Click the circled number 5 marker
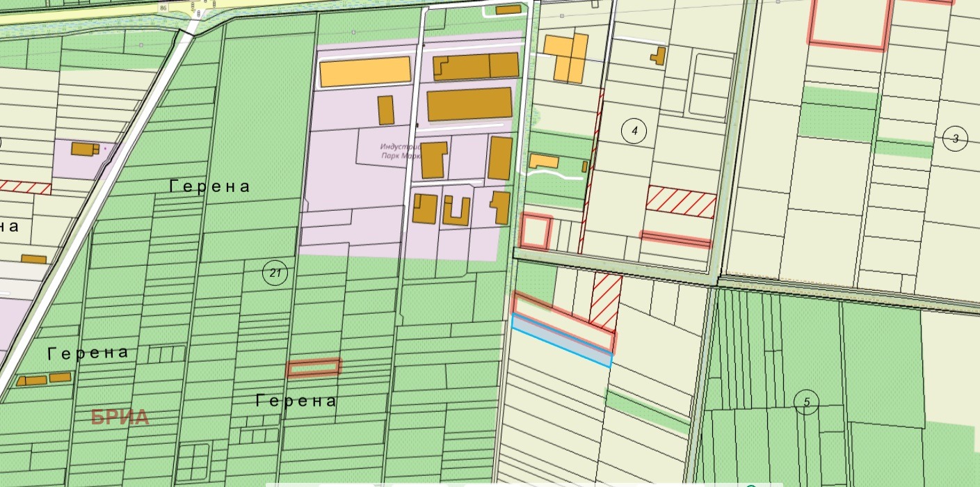The width and height of the screenshot is (980, 487). pos(806,402)
